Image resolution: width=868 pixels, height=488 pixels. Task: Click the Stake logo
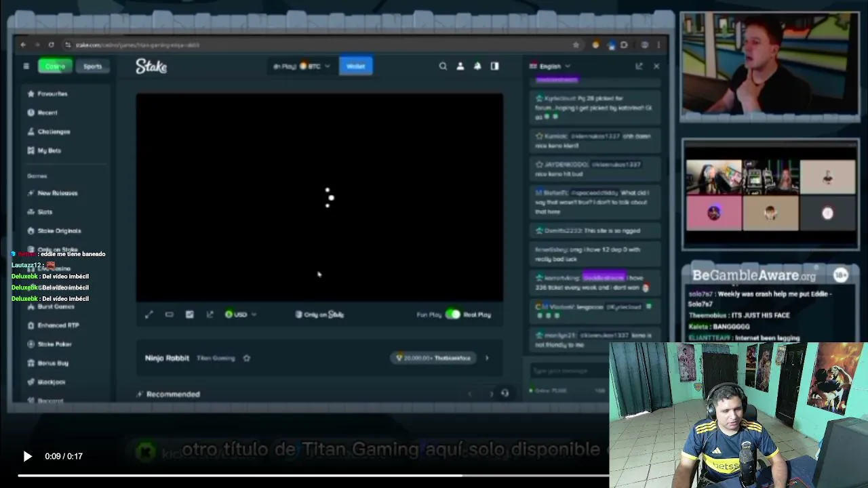[x=151, y=66]
